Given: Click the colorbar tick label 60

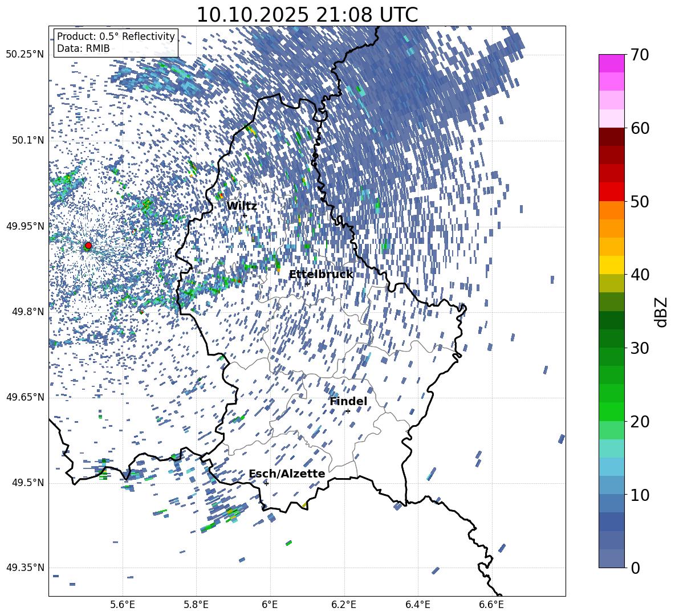Looking at the screenshot, I should point(639,128).
